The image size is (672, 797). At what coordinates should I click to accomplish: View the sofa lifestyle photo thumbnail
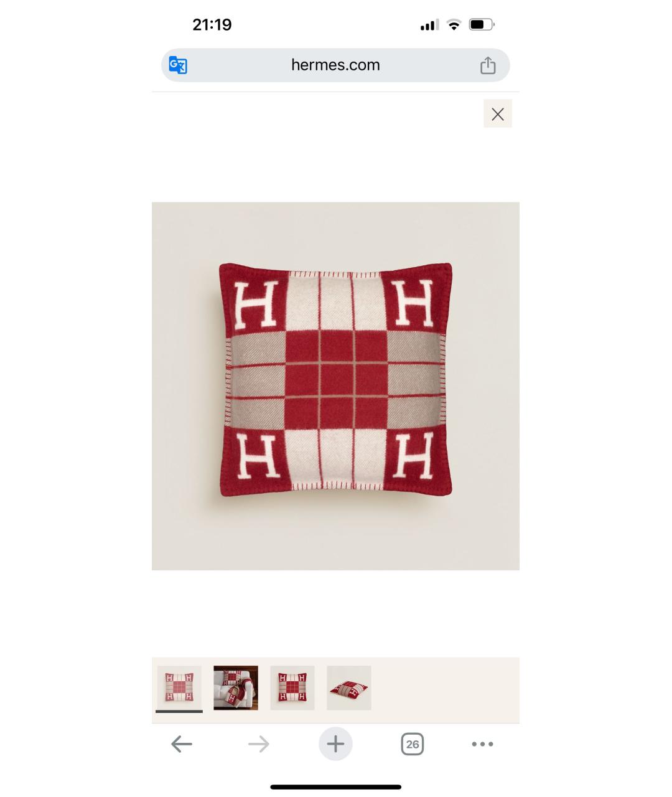[x=236, y=688]
